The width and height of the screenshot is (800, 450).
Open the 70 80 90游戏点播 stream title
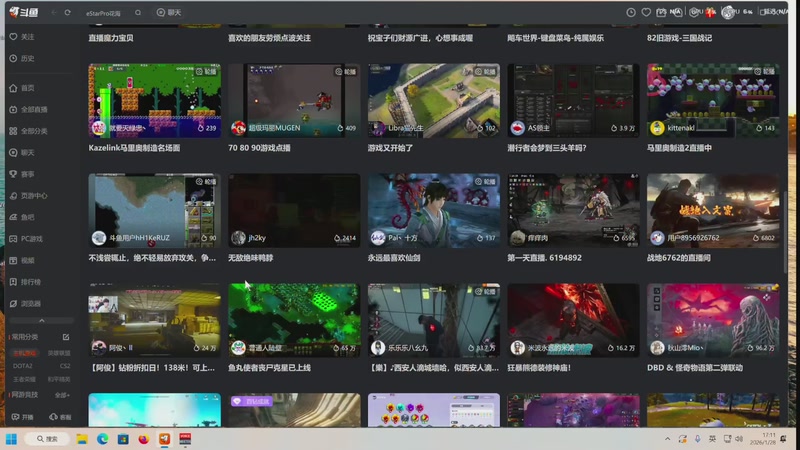click(259, 148)
